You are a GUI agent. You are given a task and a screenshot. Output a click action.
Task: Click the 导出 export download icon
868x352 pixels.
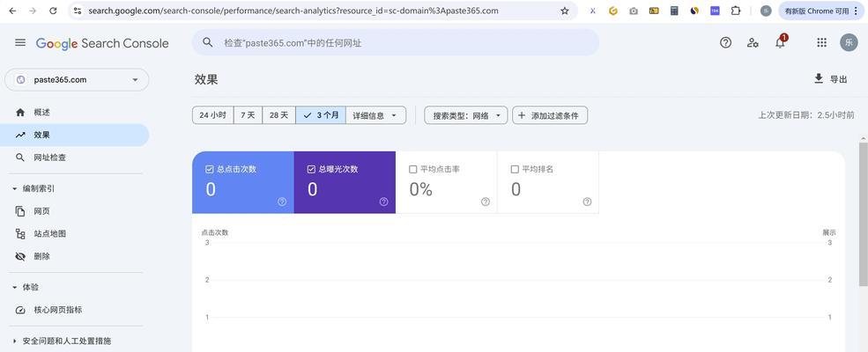(x=819, y=78)
